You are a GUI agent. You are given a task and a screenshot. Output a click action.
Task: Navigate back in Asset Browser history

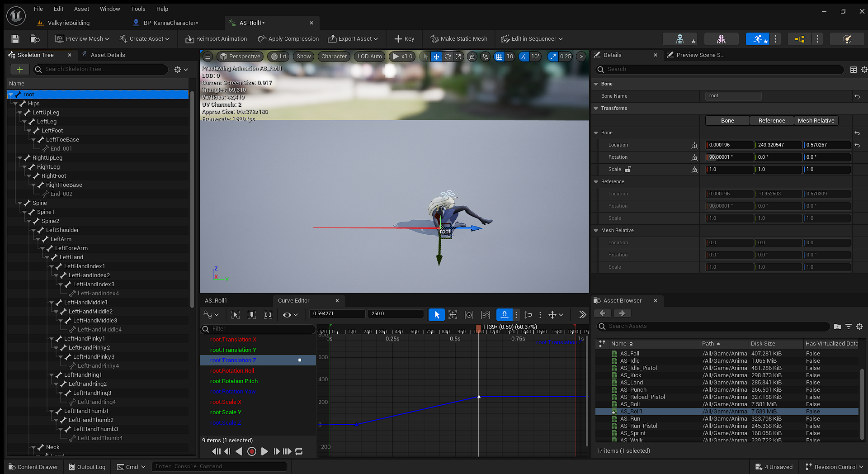click(603, 313)
